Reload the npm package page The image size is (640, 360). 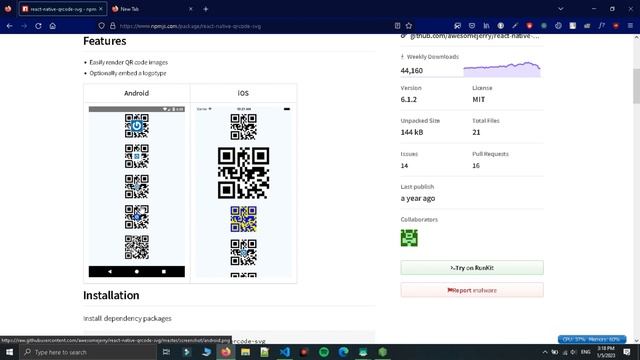(38, 26)
